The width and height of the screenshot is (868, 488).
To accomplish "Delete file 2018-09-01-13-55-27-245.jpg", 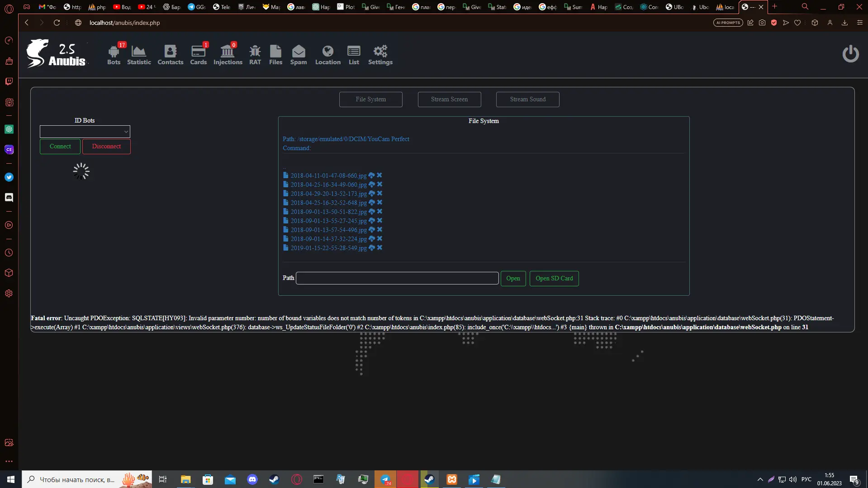I will 379,221.
